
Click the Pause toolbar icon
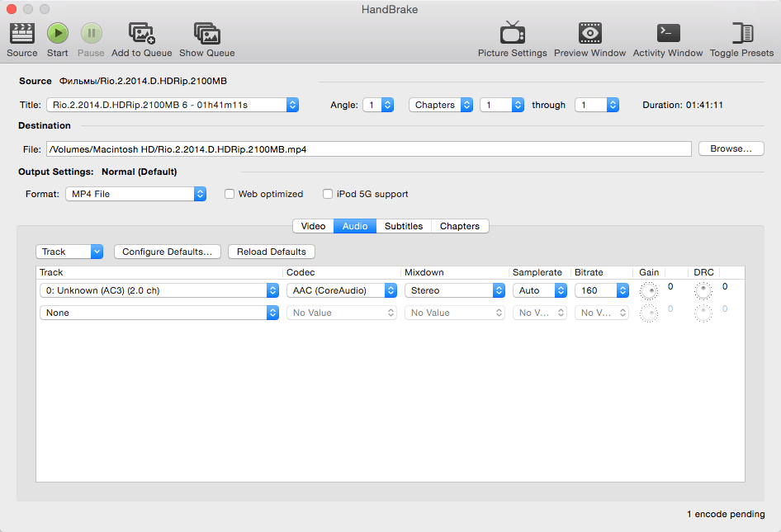point(92,34)
